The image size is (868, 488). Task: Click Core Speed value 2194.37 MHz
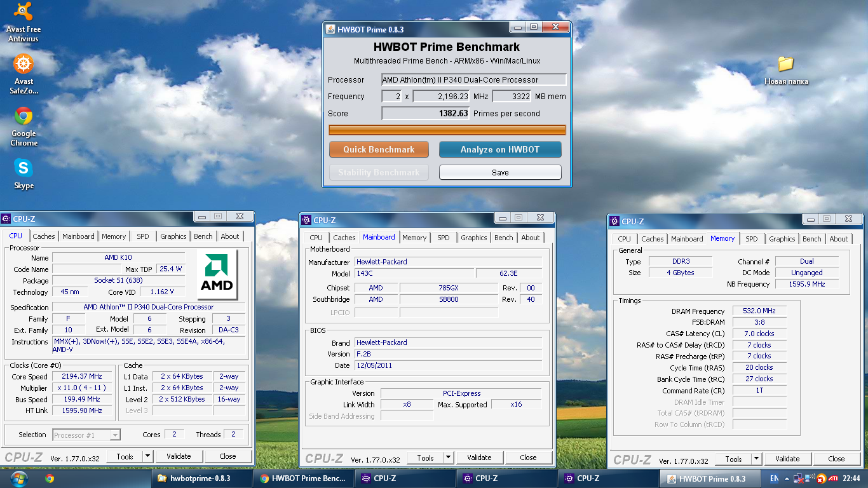click(82, 377)
